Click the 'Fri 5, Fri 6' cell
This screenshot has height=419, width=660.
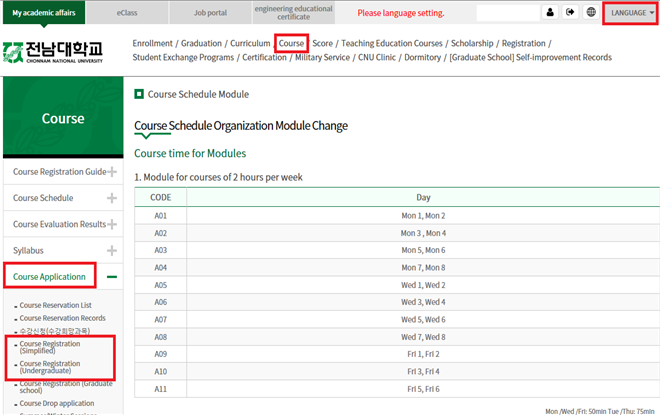pyautogui.click(x=423, y=389)
